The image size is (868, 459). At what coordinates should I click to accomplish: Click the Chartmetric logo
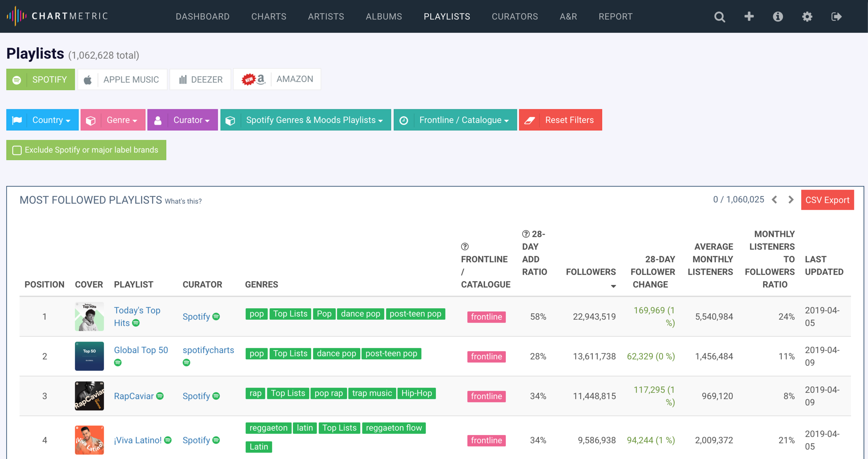[x=58, y=16]
